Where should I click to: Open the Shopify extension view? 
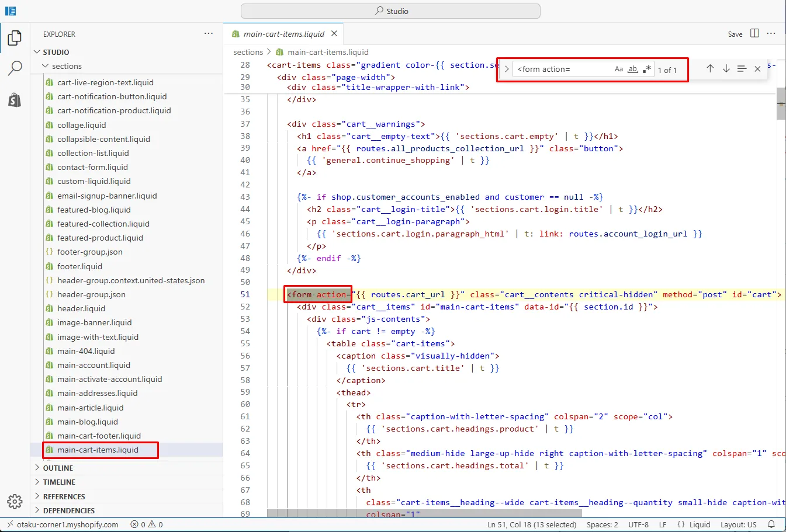pyautogui.click(x=15, y=100)
